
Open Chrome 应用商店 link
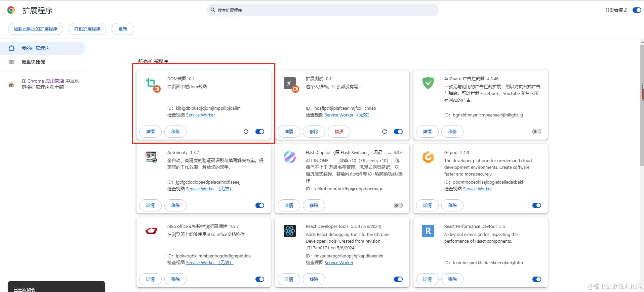[x=46, y=81]
